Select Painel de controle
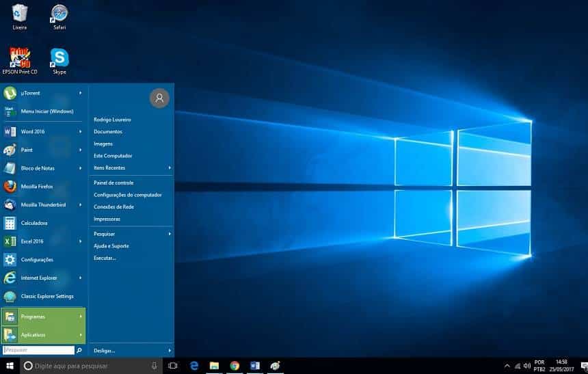Image resolution: width=588 pixels, height=374 pixels. tap(113, 183)
